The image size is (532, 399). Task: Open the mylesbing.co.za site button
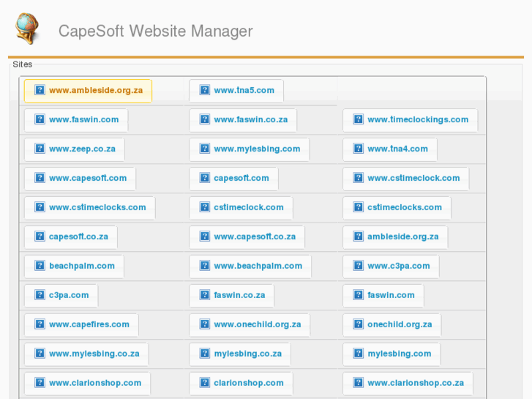240,354
